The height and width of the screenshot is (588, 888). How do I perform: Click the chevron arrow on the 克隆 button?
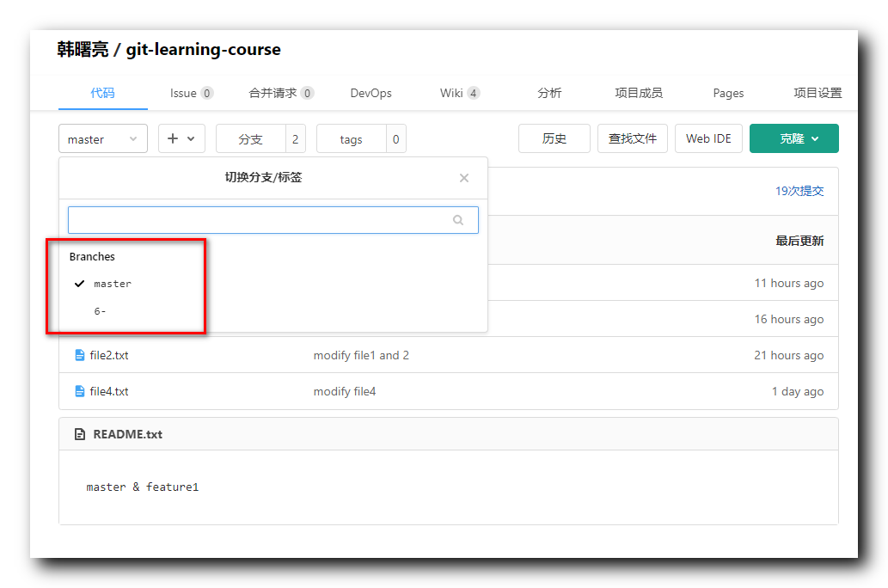pyautogui.click(x=814, y=138)
